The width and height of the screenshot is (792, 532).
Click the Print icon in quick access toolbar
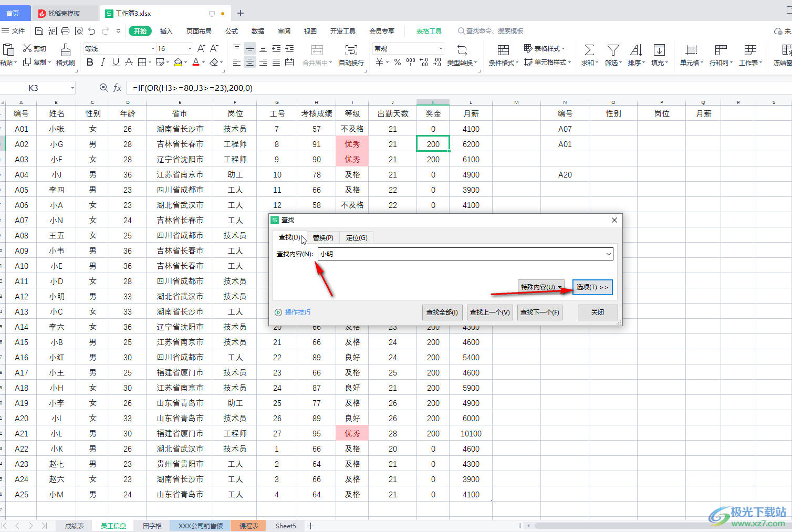[x=65, y=31]
